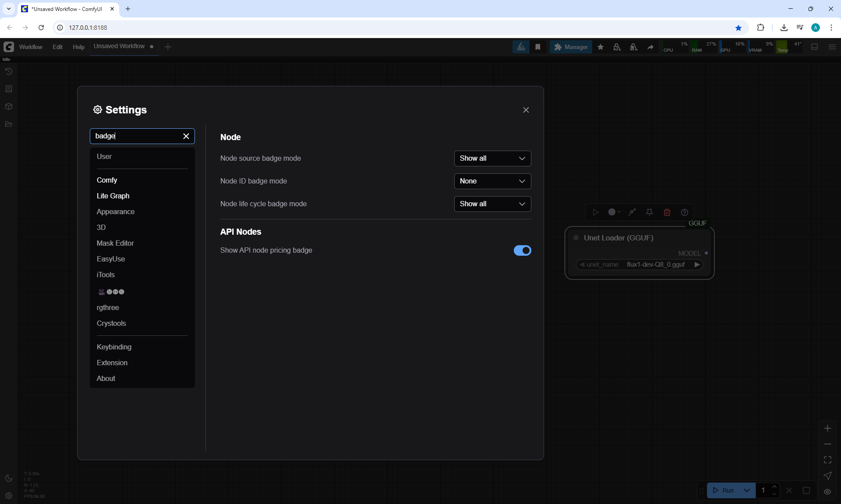
Task: Click the bookmark icon in top toolbar
Action: coord(538,47)
